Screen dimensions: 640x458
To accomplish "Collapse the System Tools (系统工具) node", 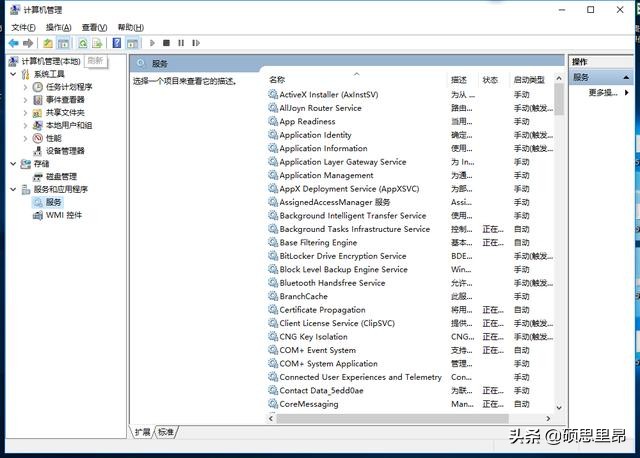I will (13, 74).
